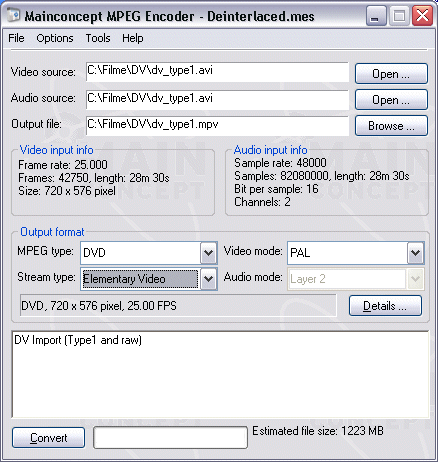
Task: Expand the MPEG type dropdown arrow
Action: point(208,253)
